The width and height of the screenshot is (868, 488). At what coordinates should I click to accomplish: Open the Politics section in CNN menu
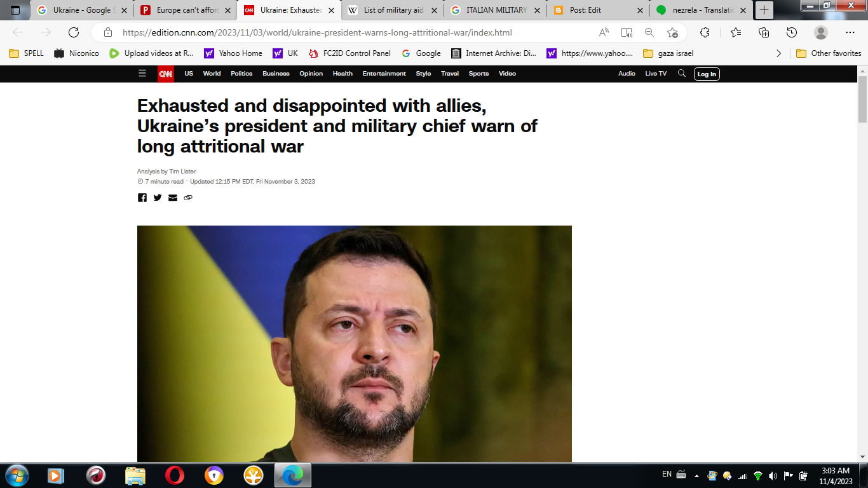tap(241, 74)
